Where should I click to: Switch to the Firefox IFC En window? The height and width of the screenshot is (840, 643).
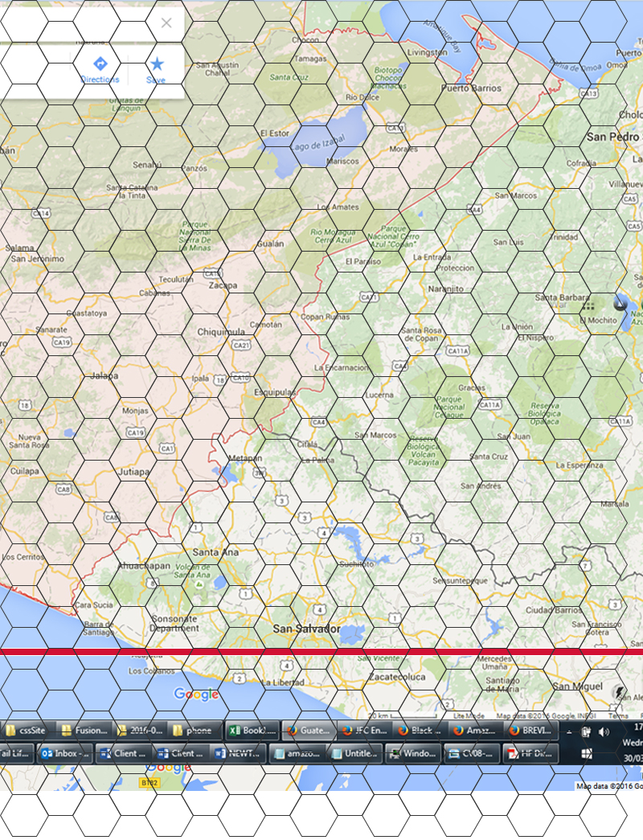tap(364, 730)
